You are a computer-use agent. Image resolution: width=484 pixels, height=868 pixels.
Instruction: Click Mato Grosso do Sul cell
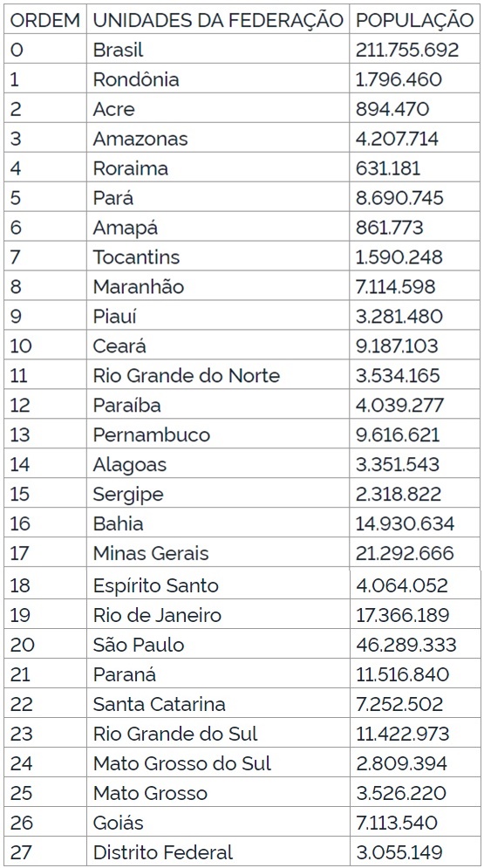pyautogui.click(x=218, y=763)
